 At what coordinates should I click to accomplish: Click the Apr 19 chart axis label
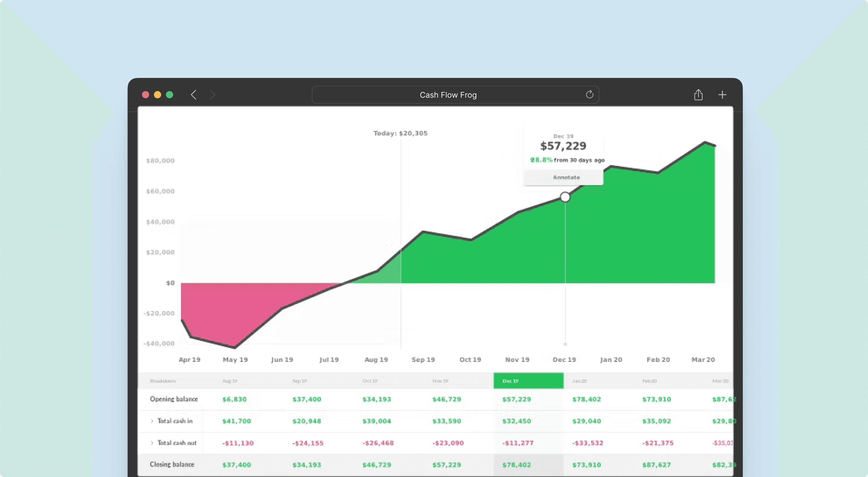tap(189, 360)
